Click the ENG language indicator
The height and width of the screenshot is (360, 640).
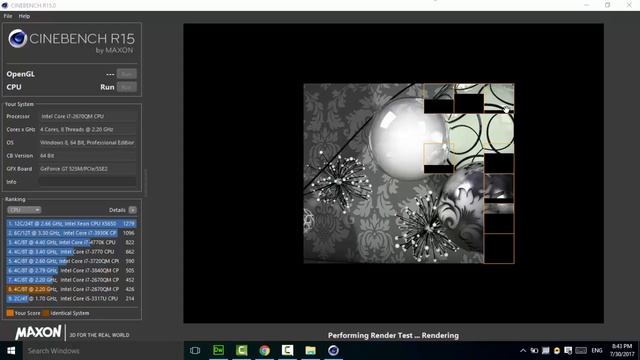(597, 351)
